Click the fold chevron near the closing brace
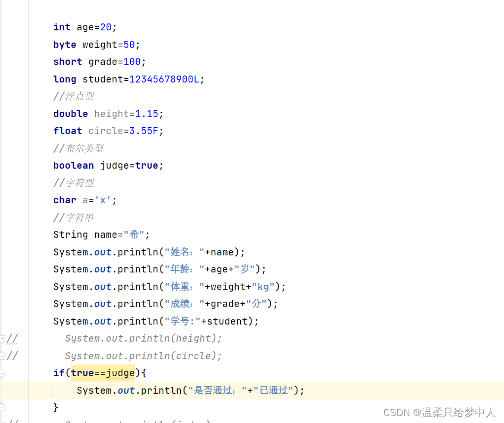Screen dimensions: 504x423 click(2, 407)
